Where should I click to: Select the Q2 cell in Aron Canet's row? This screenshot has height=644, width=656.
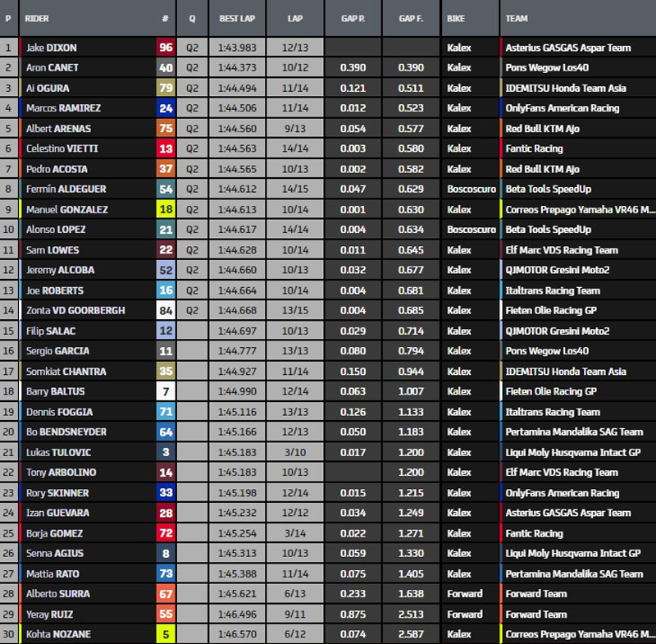click(192, 68)
